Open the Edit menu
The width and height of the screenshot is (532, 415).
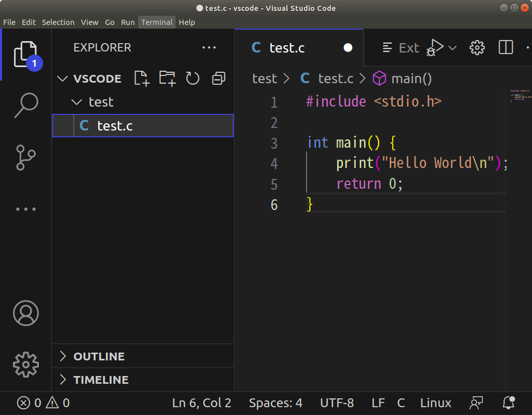[29, 22]
